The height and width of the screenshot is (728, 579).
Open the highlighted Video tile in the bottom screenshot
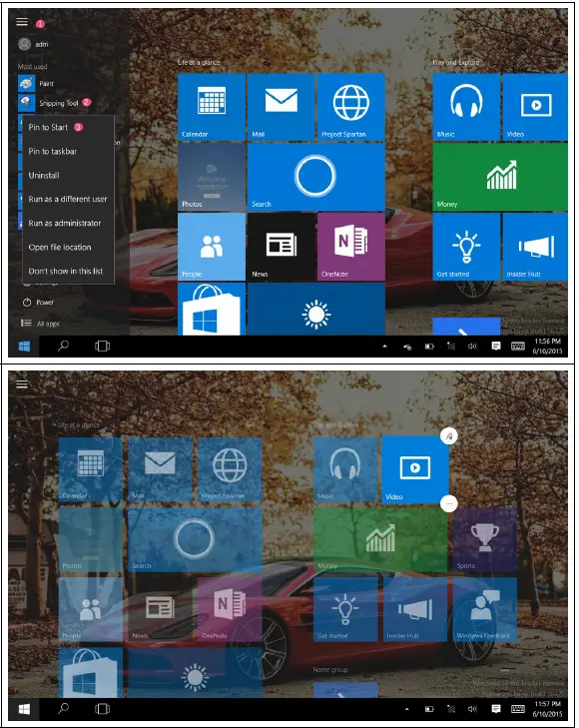tap(414, 470)
